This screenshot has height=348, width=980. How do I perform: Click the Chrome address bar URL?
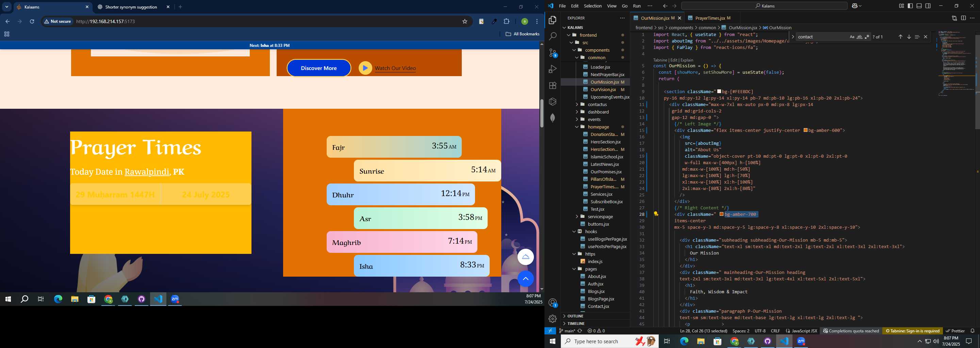[x=105, y=22]
